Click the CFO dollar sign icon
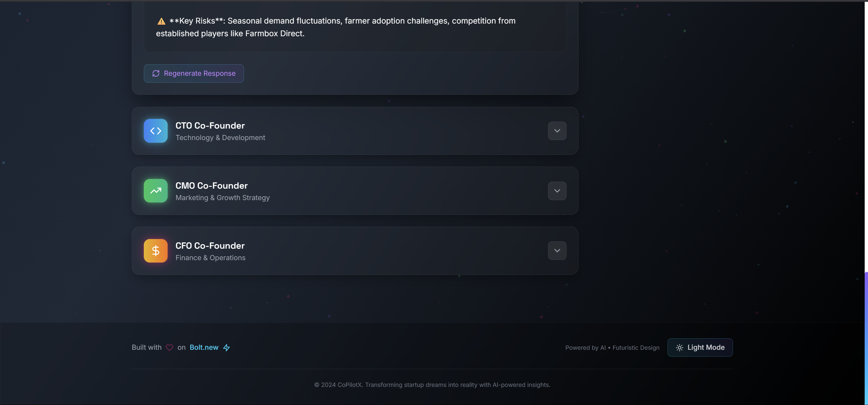Image resolution: width=868 pixels, height=405 pixels. [x=155, y=250]
